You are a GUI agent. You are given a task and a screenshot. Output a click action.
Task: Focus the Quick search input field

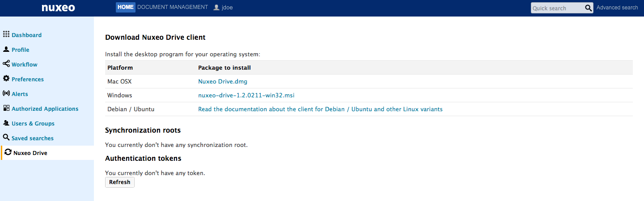click(558, 8)
